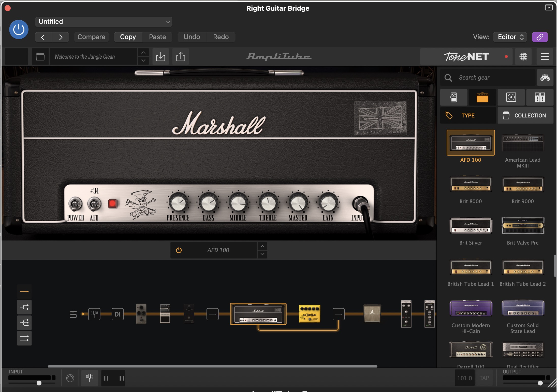Click the Copy button
The image size is (557, 392).
(128, 37)
